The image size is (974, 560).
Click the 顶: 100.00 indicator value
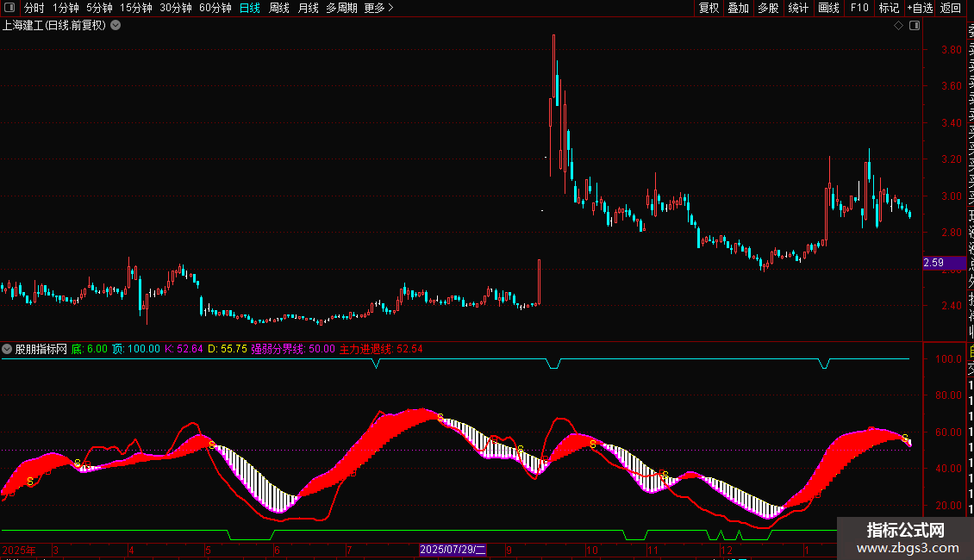tap(136, 349)
